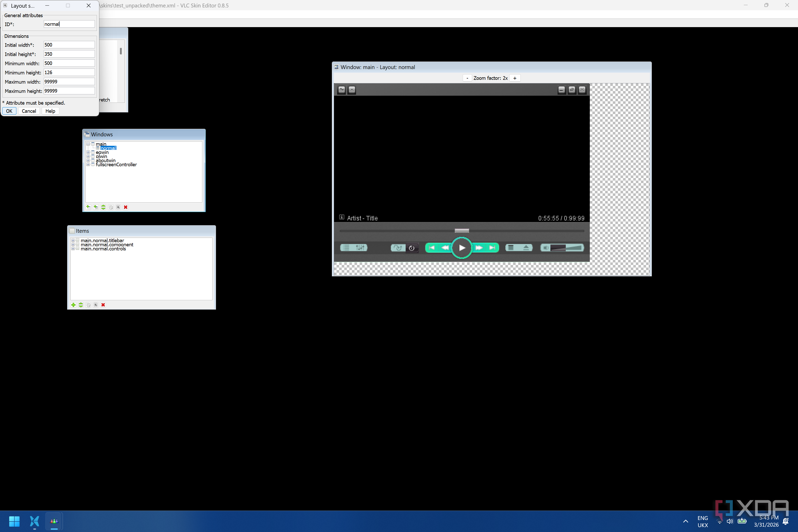Toggle the repeat button in skin preview
Screen dimensions: 798x532
412,248
